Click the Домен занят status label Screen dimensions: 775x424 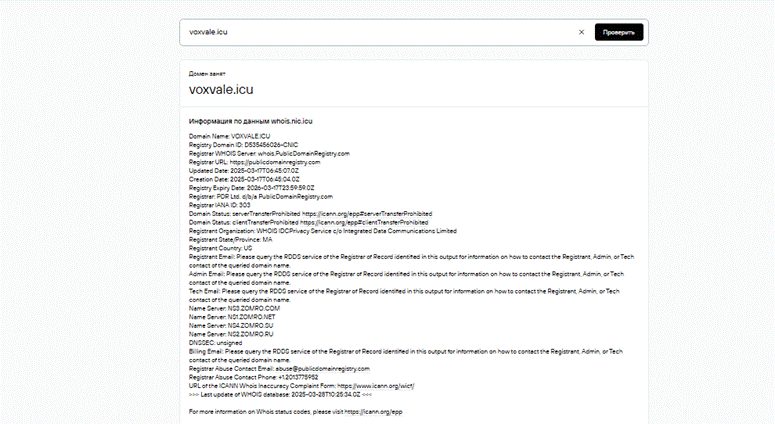(x=207, y=74)
